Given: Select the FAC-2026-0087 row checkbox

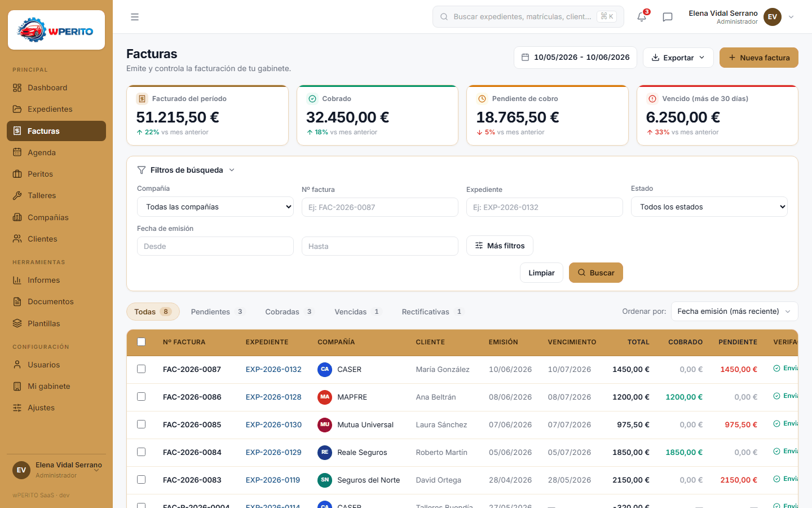Looking at the screenshot, I should click(142, 369).
